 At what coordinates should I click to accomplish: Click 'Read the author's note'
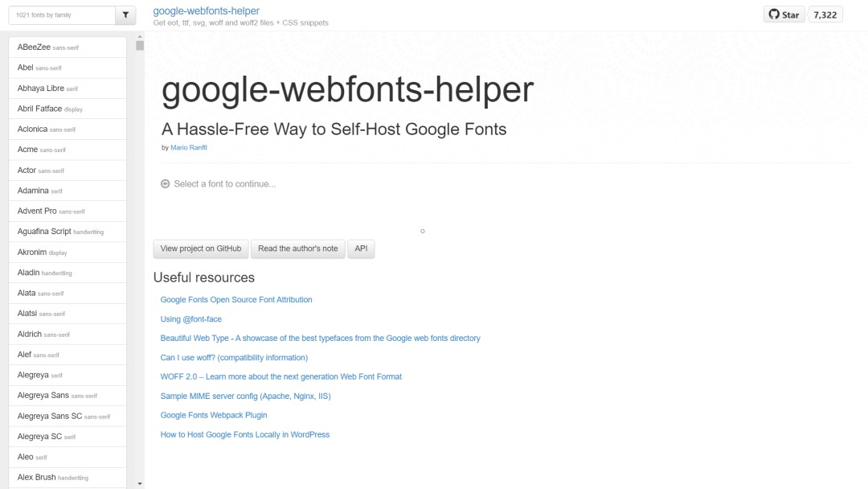point(298,249)
